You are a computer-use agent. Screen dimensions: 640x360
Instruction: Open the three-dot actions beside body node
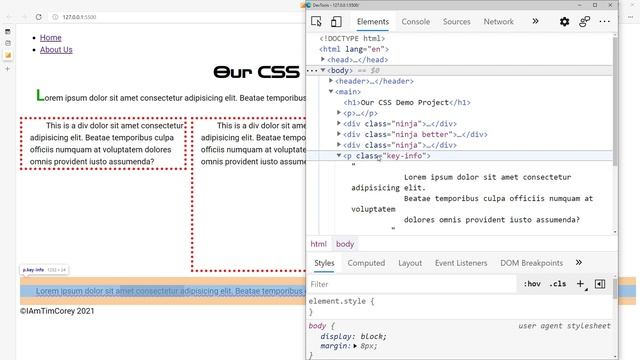point(312,70)
